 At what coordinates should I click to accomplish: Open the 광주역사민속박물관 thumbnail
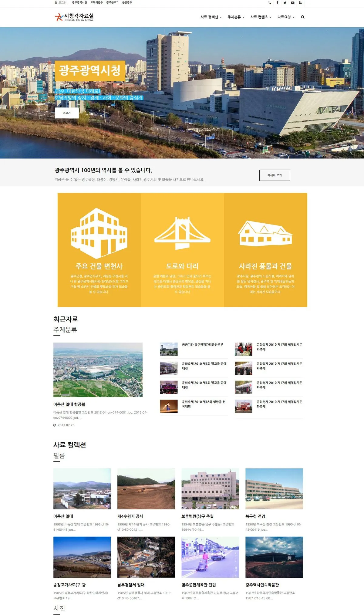(274, 557)
